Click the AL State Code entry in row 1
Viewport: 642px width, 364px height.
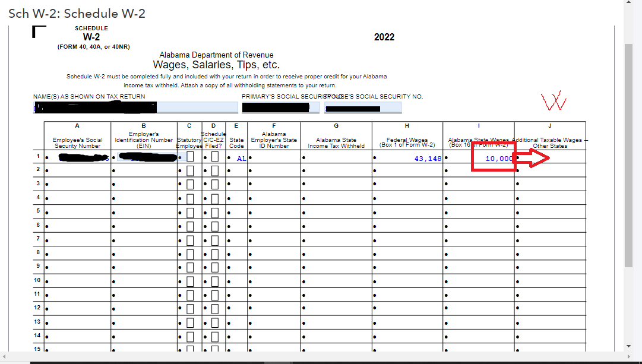240,158
